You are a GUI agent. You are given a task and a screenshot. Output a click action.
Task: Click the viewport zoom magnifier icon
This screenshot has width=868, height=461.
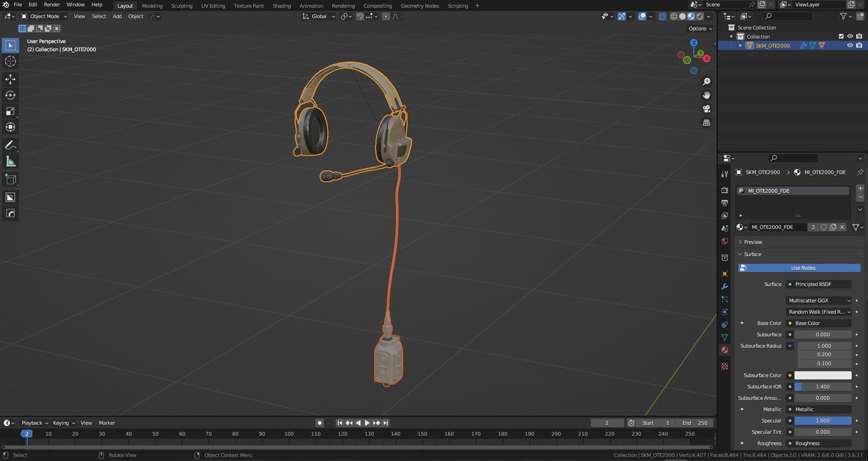706,82
